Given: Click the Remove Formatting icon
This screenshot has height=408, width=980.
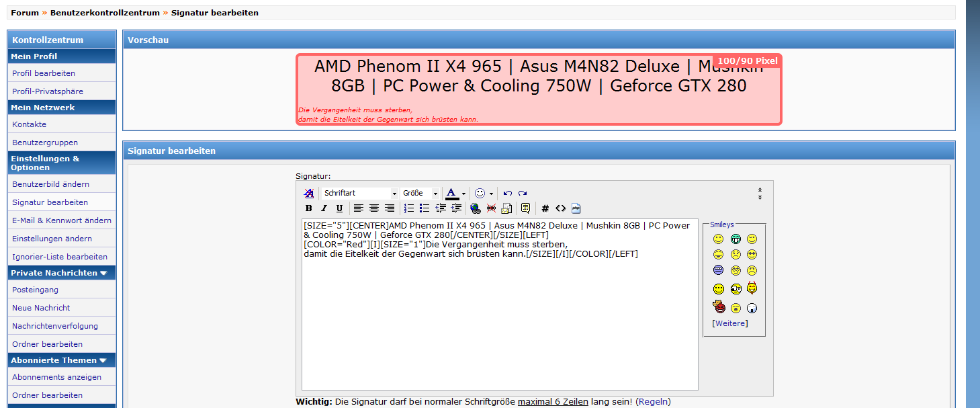Looking at the screenshot, I should click(309, 193).
